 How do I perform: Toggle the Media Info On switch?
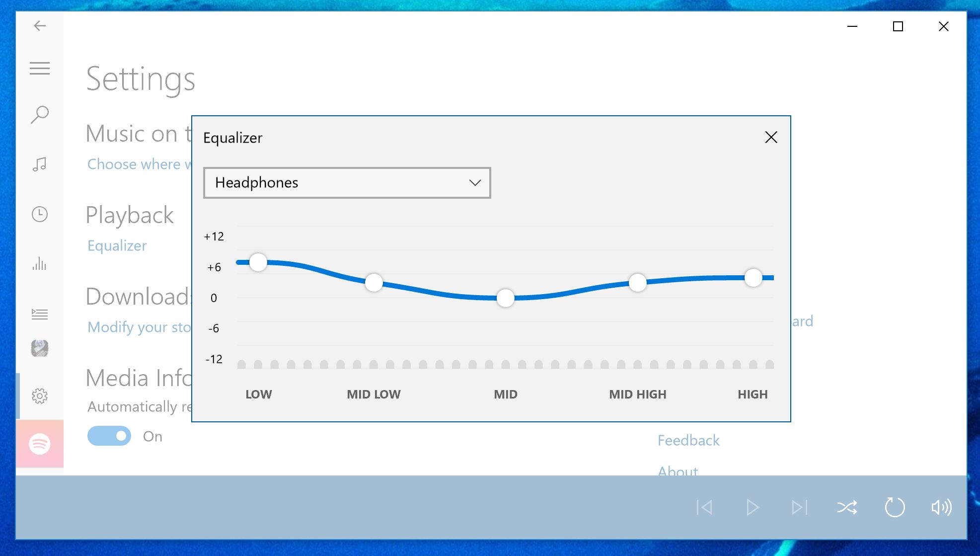tap(109, 436)
